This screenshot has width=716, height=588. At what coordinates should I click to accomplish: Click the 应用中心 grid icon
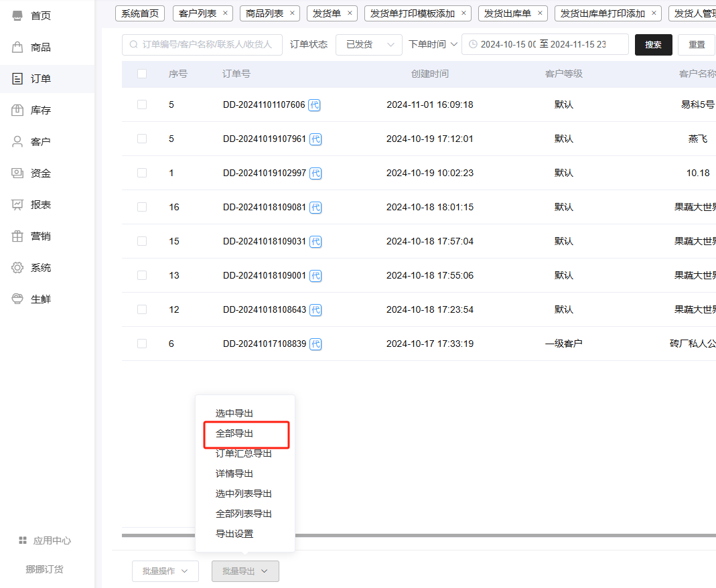point(23,540)
